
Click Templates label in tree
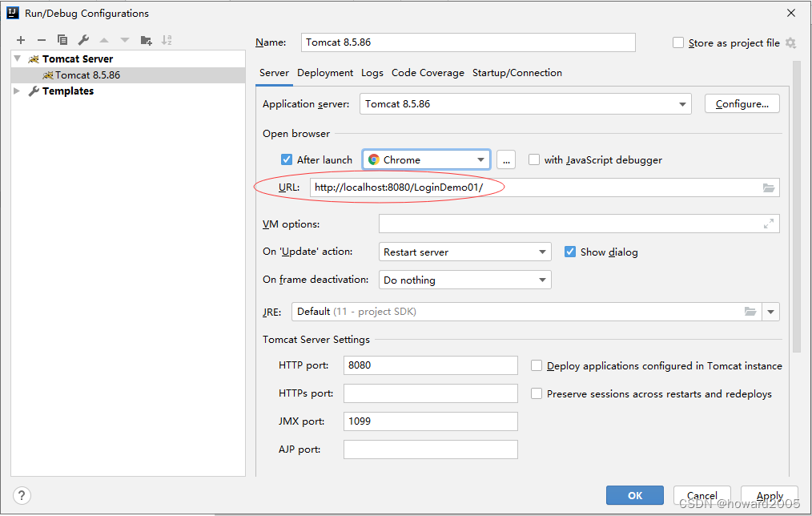pos(68,91)
